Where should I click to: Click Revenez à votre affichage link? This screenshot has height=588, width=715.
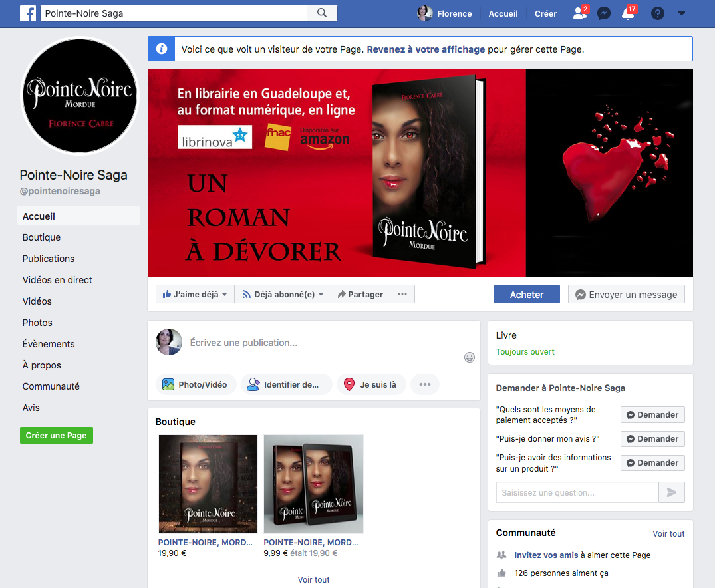[426, 49]
